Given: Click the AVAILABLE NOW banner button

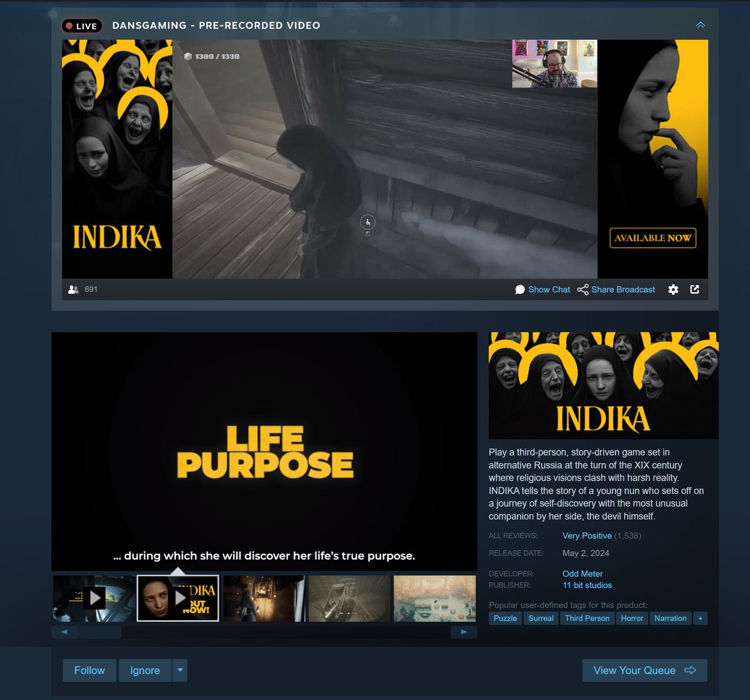Looking at the screenshot, I should pos(652,238).
